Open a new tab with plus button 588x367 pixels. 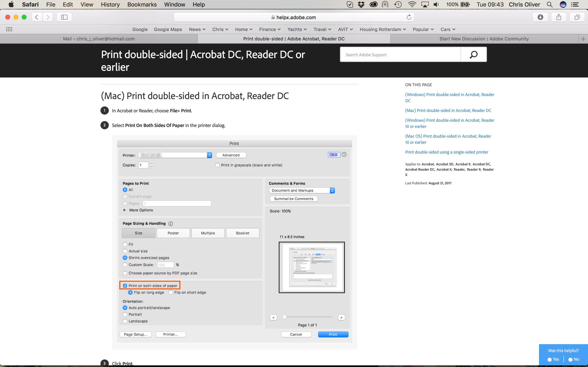click(x=583, y=39)
